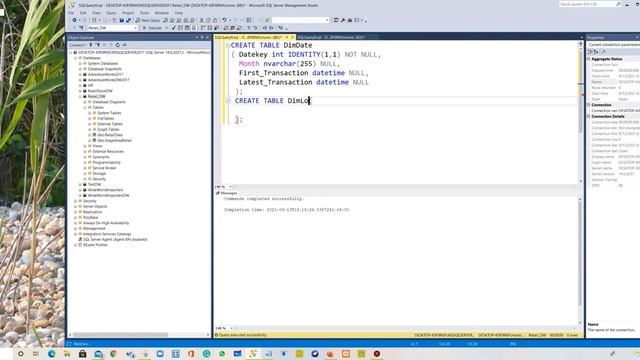Expand the Server Objects node
Screen dimensions: 640x360
pyautogui.click(x=76, y=207)
